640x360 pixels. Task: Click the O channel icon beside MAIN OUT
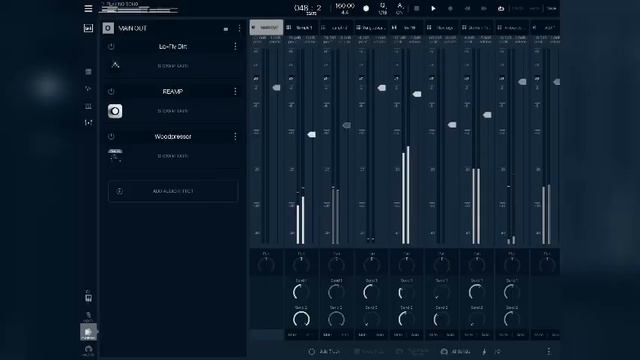(x=108, y=28)
